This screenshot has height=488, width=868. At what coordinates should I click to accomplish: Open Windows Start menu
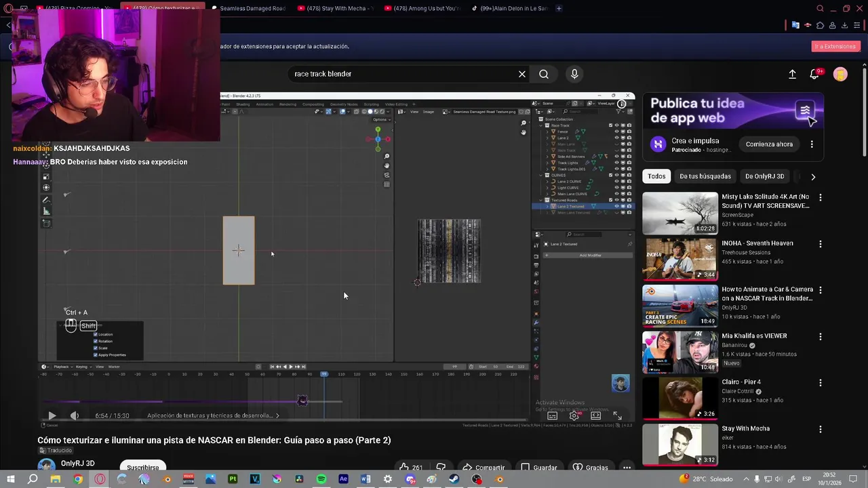point(10,479)
